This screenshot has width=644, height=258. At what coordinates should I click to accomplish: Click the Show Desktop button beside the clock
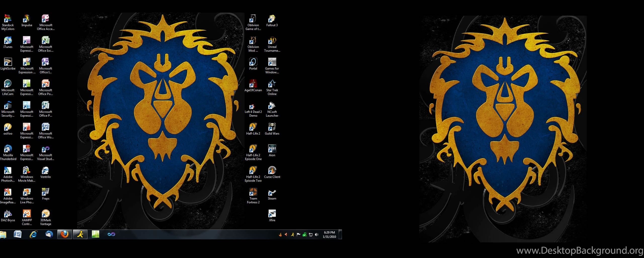pos(340,234)
